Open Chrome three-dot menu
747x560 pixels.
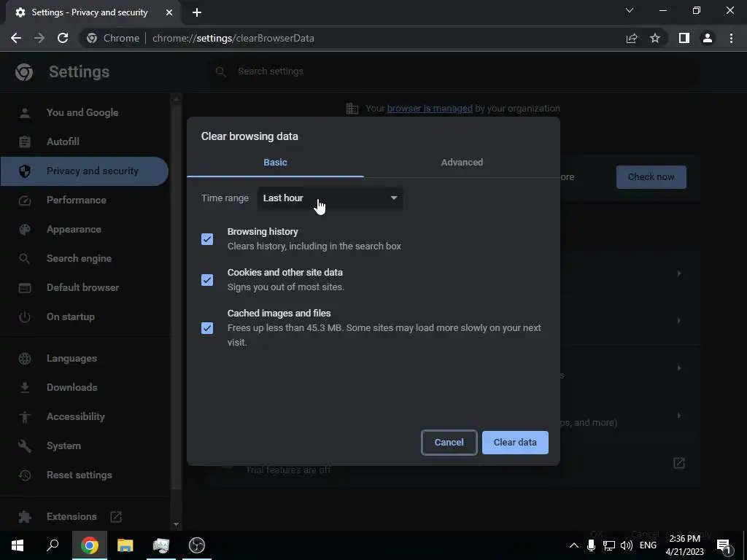(731, 38)
